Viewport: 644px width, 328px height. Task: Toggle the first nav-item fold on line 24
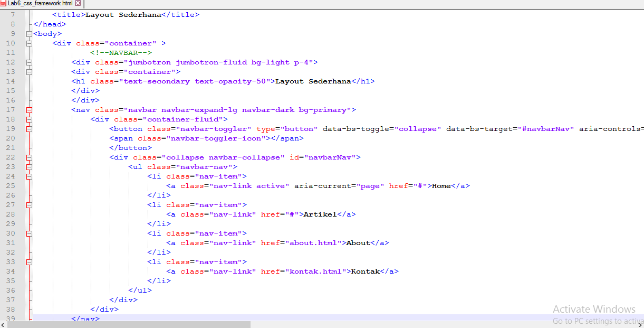pyautogui.click(x=29, y=176)
